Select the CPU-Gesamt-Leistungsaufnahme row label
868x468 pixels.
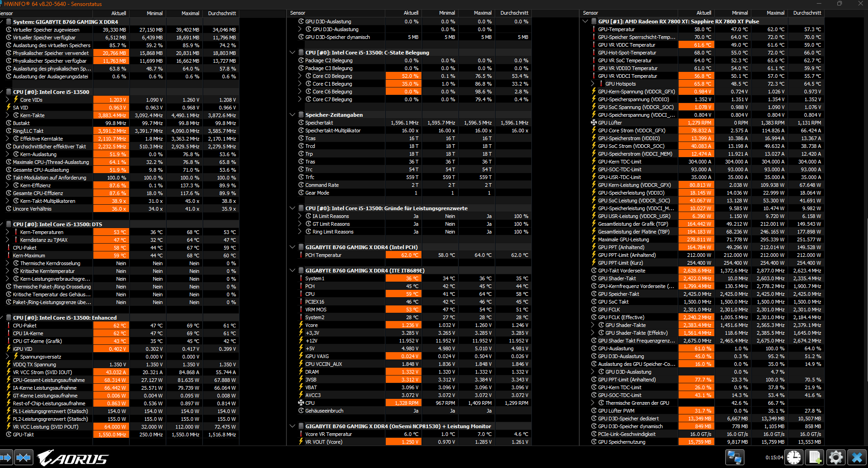pyautogui.click(x=49, y=380)
